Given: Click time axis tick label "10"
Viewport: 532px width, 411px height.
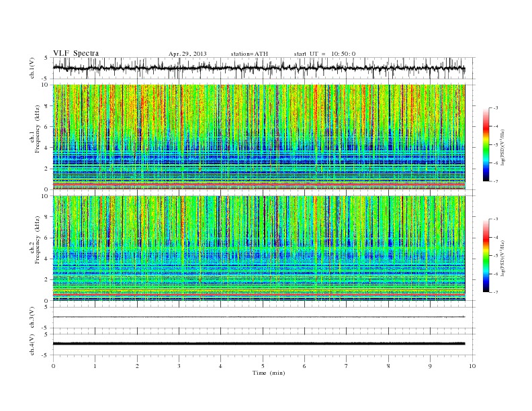Looking at the screenshot, I should pos(472,366).
